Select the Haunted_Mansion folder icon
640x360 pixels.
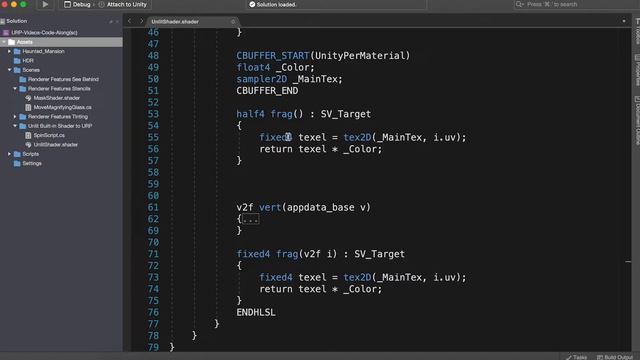pos(17,51)
